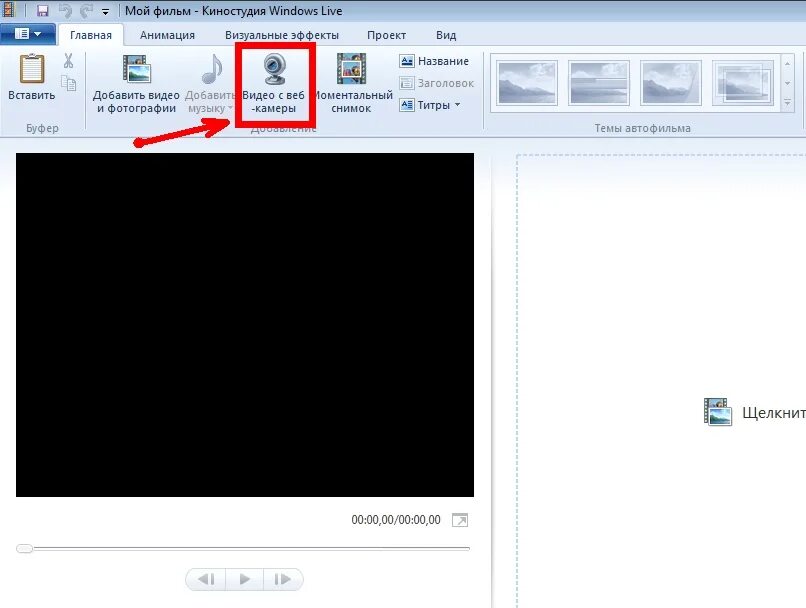This screenshot has width=806, height=608.
Task: Click Add videos and photos (Добавить видео и фотографии)
Action: tap(136, 84)
